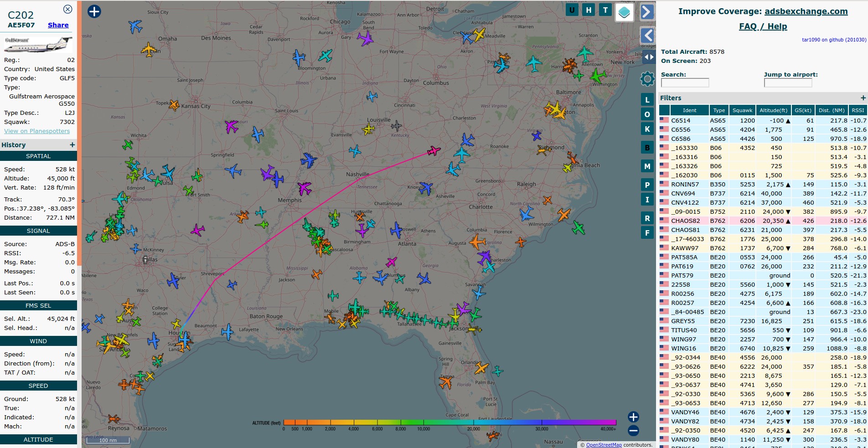The width and height of the screenshot is (868, 448).
Task: Click the gray aircraft east of Louisville
Action: pos(397,125)
